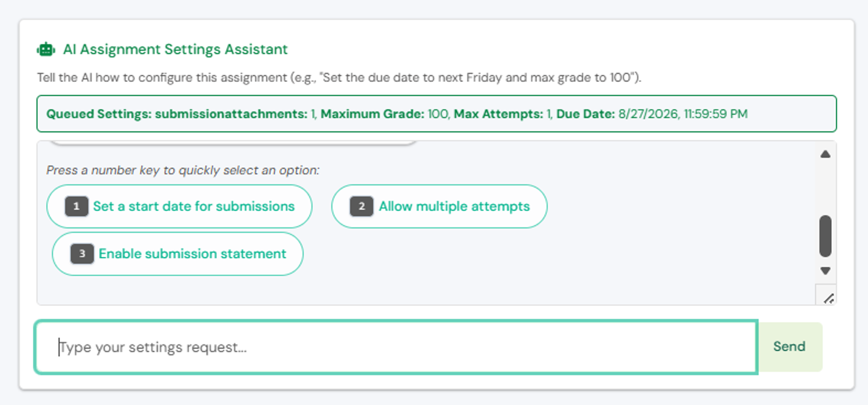
Task: Click the 'Press a number key' hint text
Action: [x=183, y=170]
